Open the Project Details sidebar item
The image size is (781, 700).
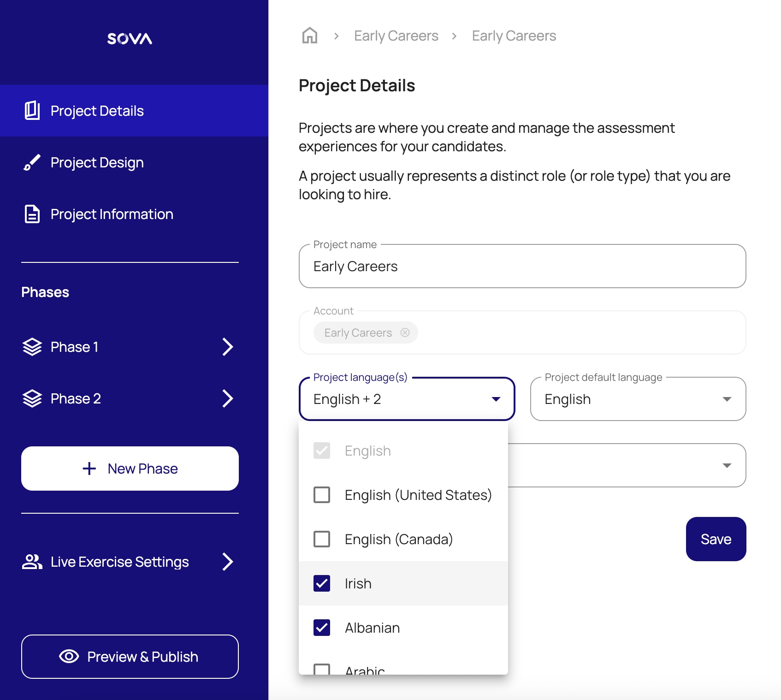click(x=97, y=111)
